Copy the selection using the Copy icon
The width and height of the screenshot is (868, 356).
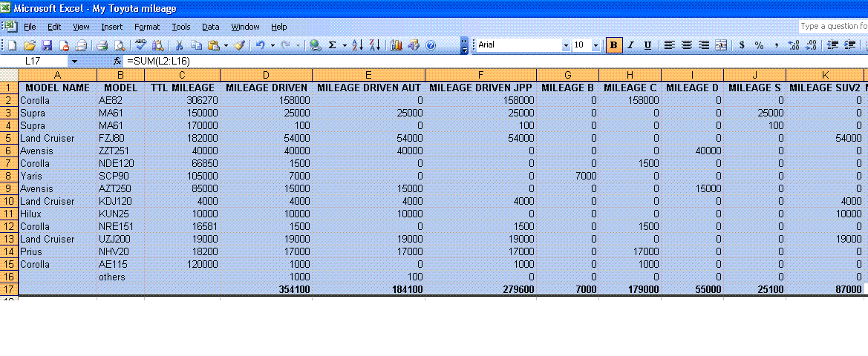tap(196, 45)
